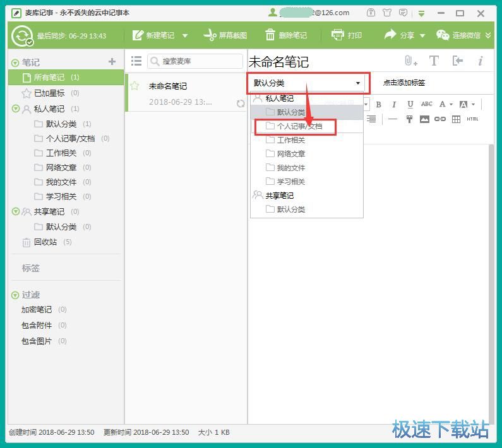
Task: Click the lock icon in title bar
Action: [x=371, y=13]
